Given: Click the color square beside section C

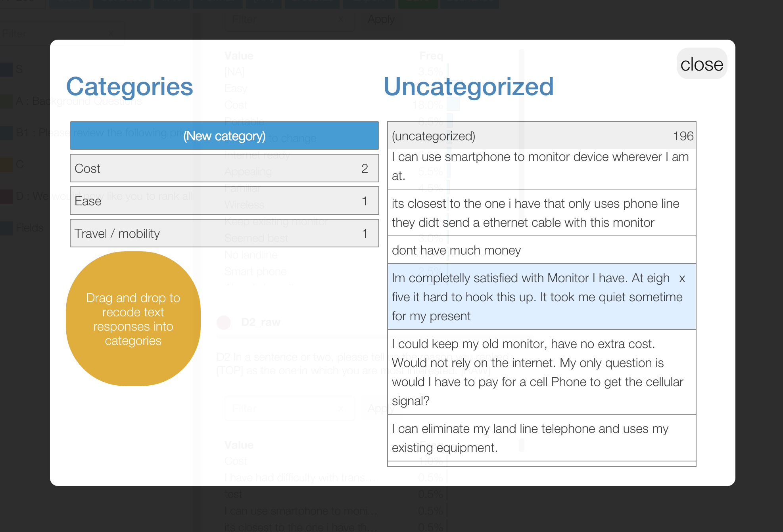Looking at the screenshot, I should (6, 165).
